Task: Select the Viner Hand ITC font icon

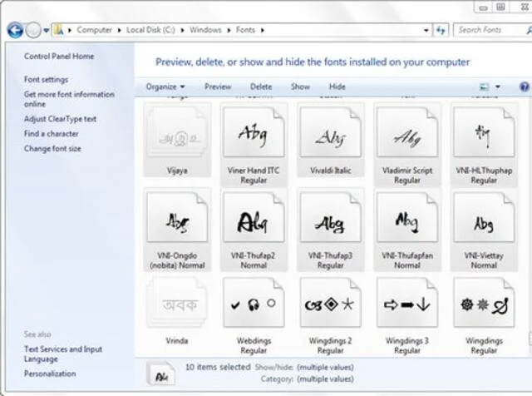Action: tap(254, 133)
